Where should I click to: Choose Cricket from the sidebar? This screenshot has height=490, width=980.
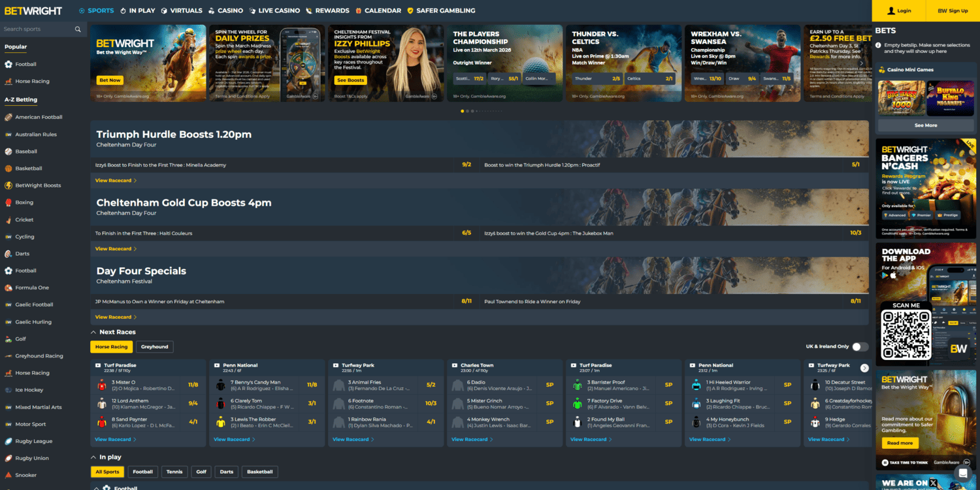[25, 220]
